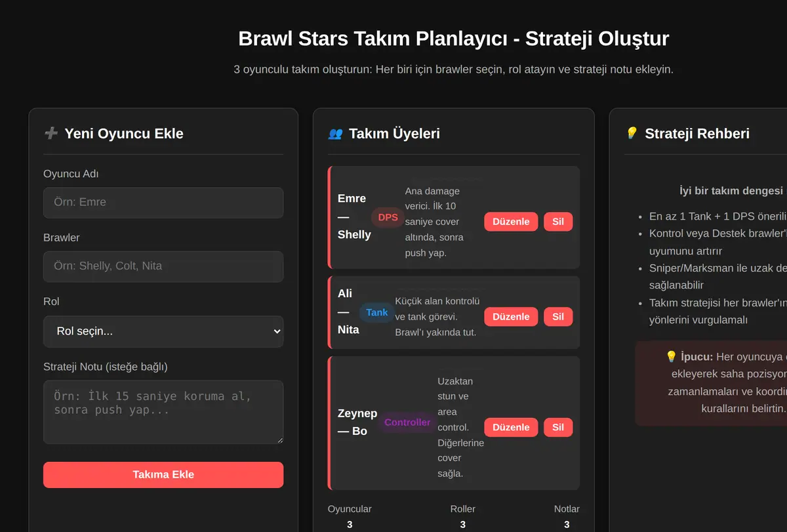Click the DPS role badge

388,217
